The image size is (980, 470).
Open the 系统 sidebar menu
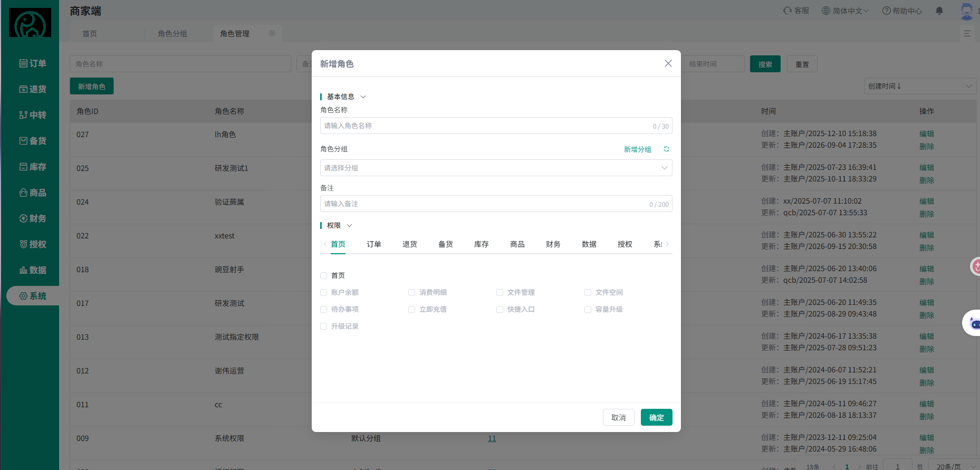coord(33,296)
